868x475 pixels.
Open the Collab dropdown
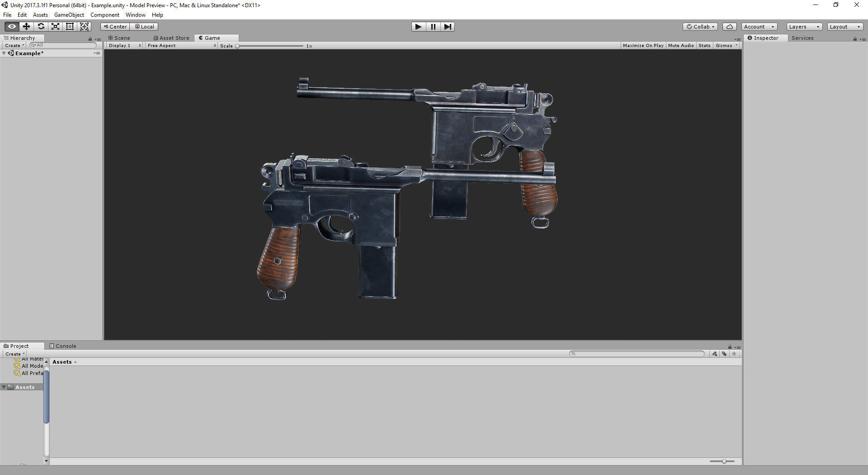[x=700, y=27]
